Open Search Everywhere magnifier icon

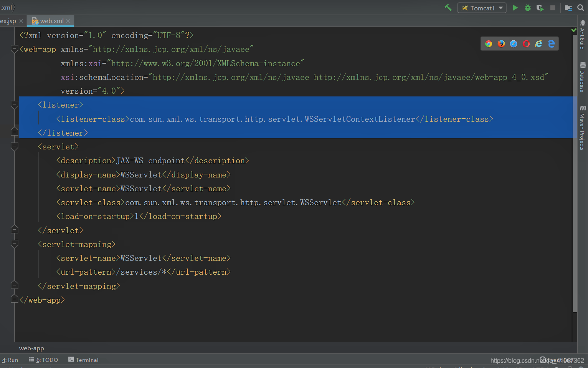[x=581, y=8]
